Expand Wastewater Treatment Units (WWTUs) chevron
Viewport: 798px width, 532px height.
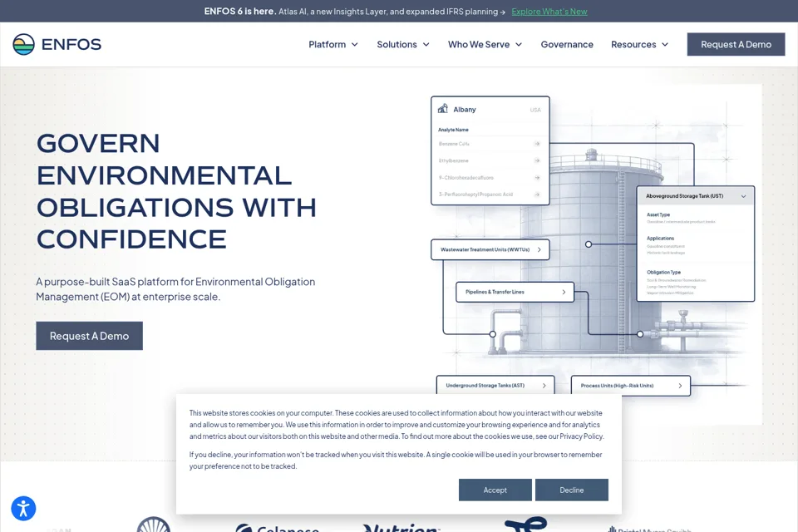[x=539, y=249]
